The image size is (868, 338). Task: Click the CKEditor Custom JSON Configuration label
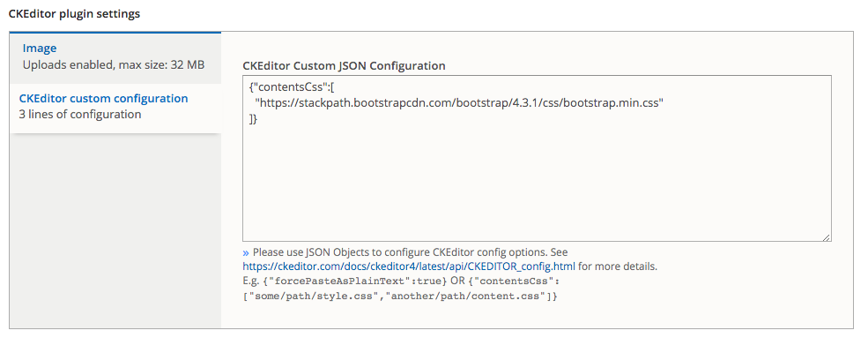coord(344,66)
